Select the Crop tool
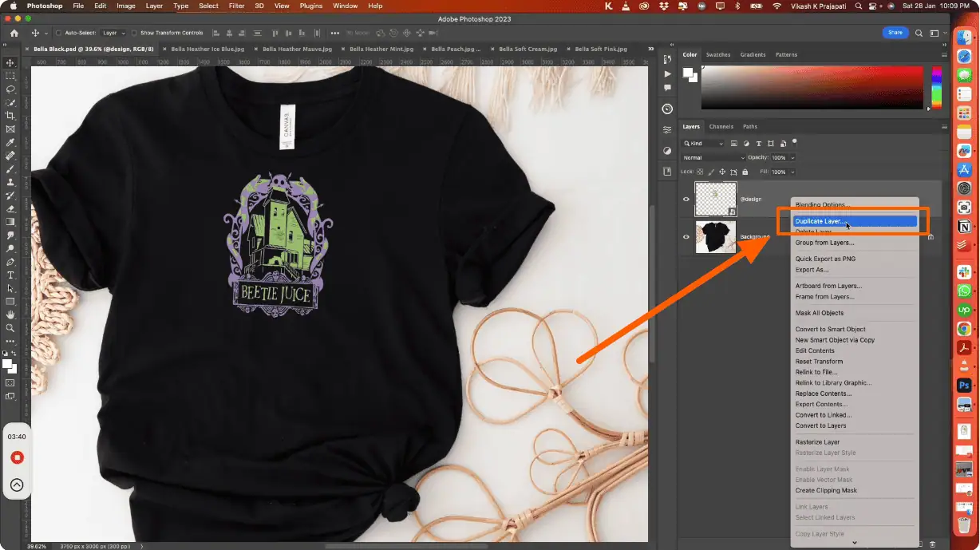980x550 pixels. 10,116
